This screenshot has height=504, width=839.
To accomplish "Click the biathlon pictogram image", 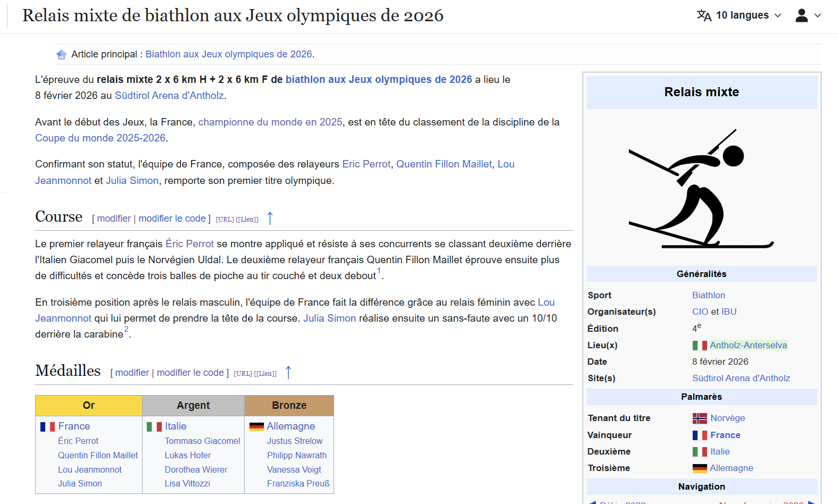I will point(701,188).
